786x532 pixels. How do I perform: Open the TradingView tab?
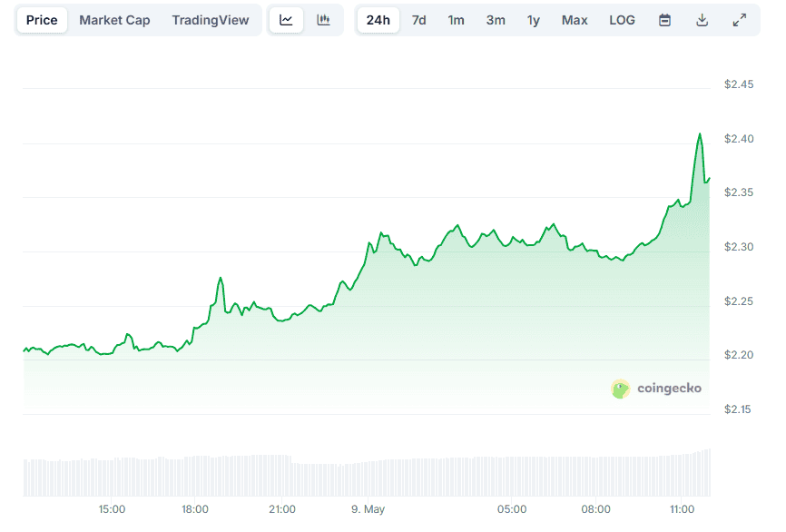click(x=211, y=20)
